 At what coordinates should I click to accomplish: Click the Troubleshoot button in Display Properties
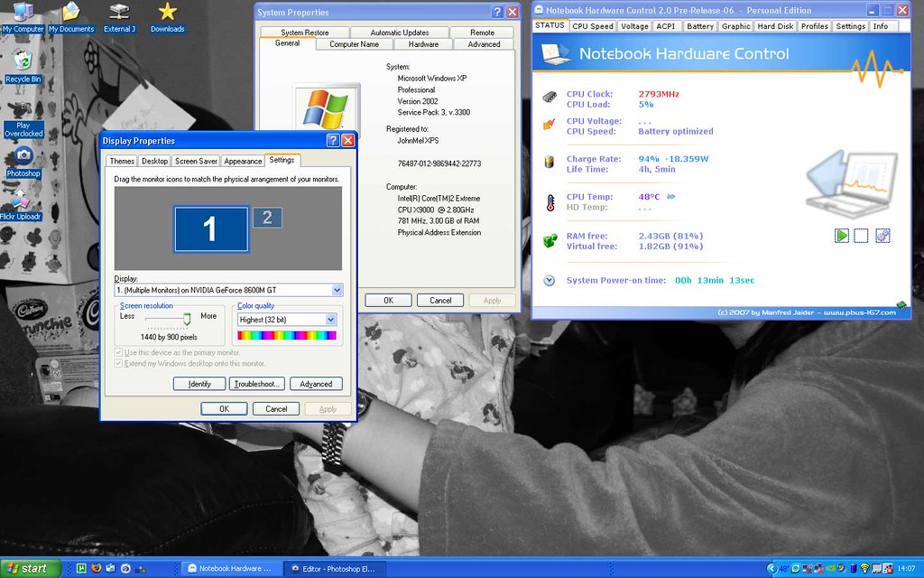pyautogui.click(x=257, y=384)
